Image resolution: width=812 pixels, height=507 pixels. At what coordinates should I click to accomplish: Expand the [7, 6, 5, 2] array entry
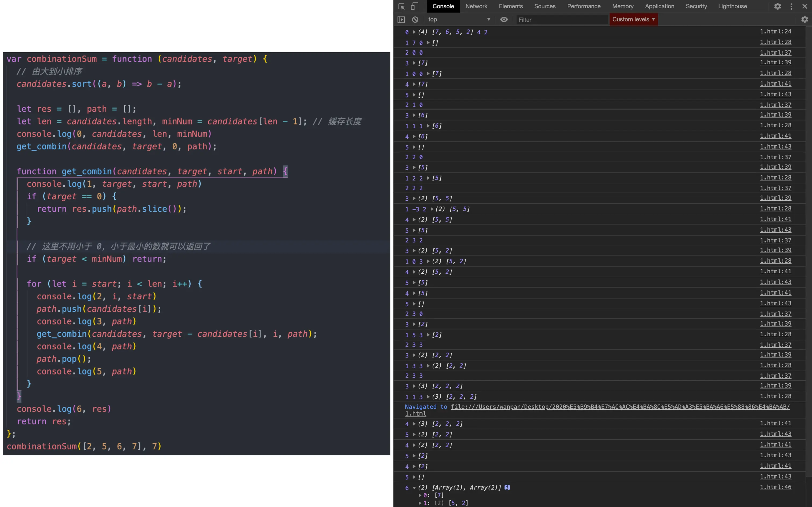pos(414,32)
